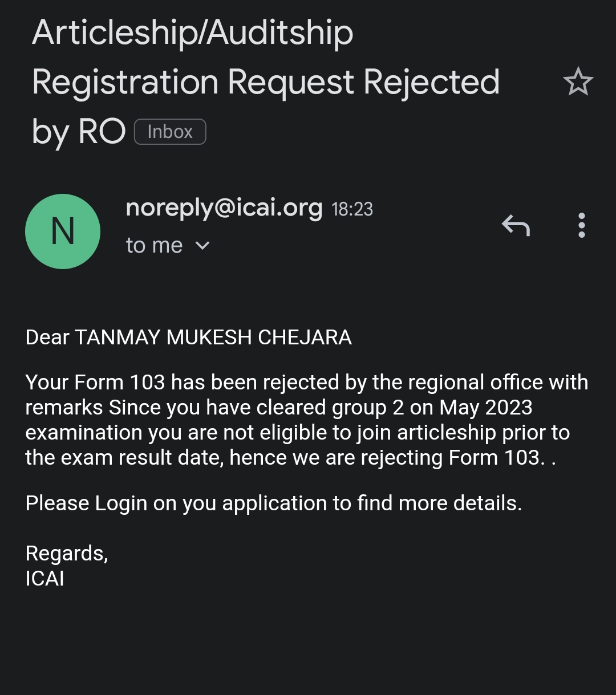This screenshot has width=616, height=695.
Task: Click 'Registration Request Rejected' subject line
Action: click(266, 82)
